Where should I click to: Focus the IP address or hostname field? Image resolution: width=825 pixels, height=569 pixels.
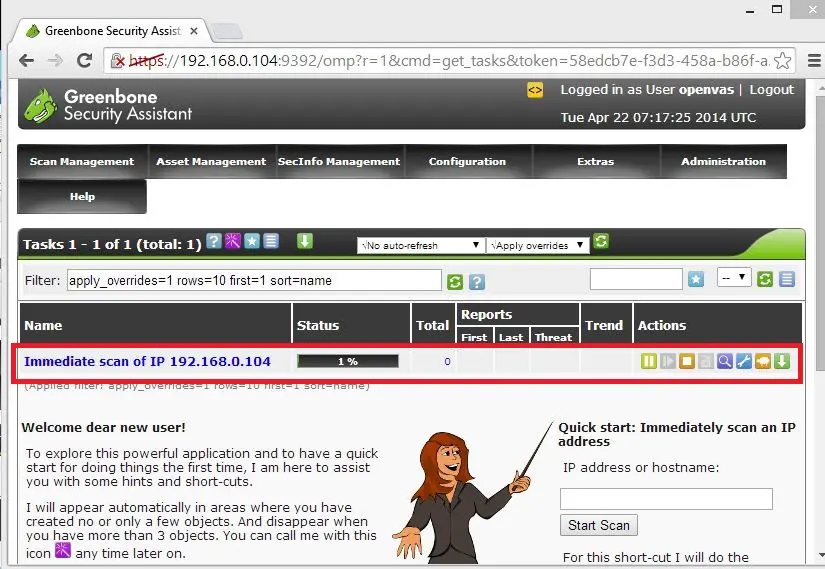[x=666, y=498]
